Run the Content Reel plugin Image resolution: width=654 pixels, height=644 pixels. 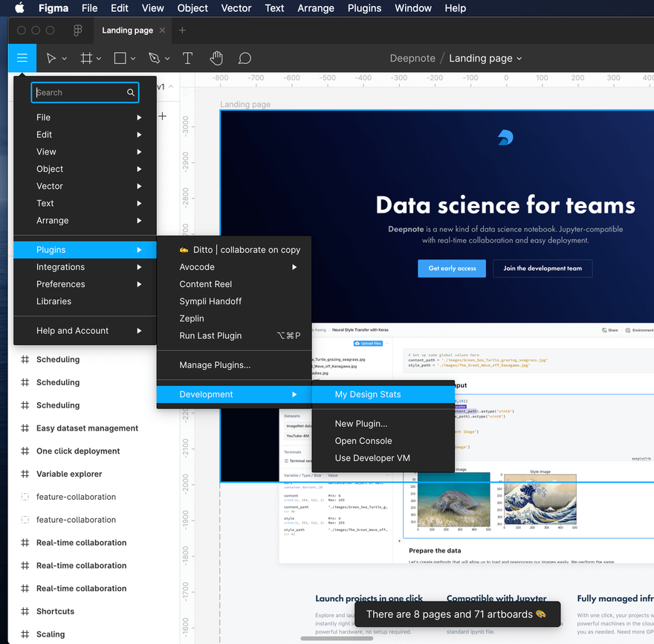tap(234, 284)
